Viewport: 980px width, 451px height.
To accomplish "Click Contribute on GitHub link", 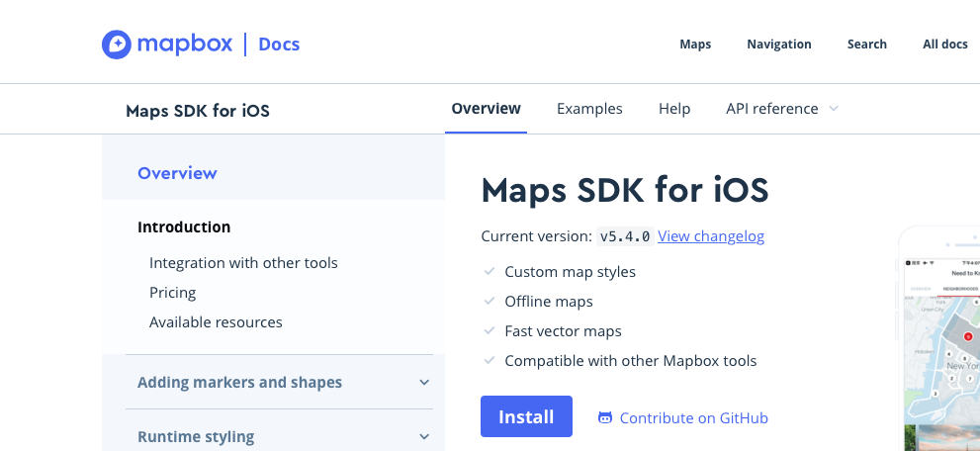I will click(x=693, y=418).
